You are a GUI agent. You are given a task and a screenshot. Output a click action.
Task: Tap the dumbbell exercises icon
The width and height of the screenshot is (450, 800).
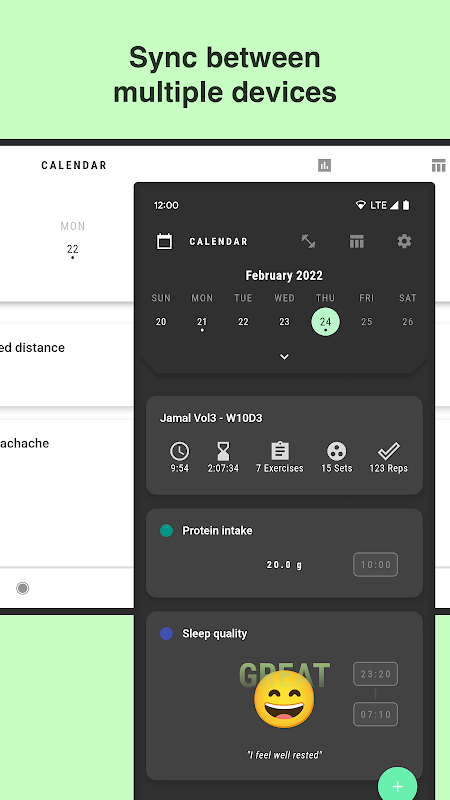pyautogui.click(x=308, y=241)
